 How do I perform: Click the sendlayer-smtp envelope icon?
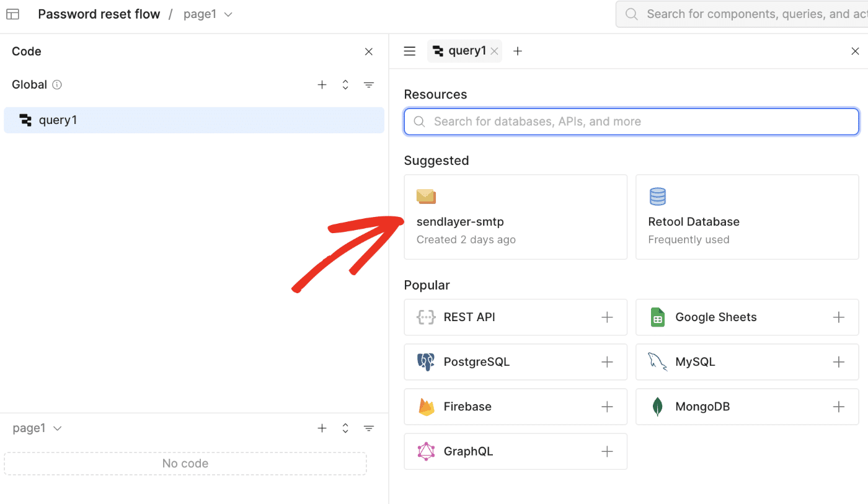[x=427, y=197]
